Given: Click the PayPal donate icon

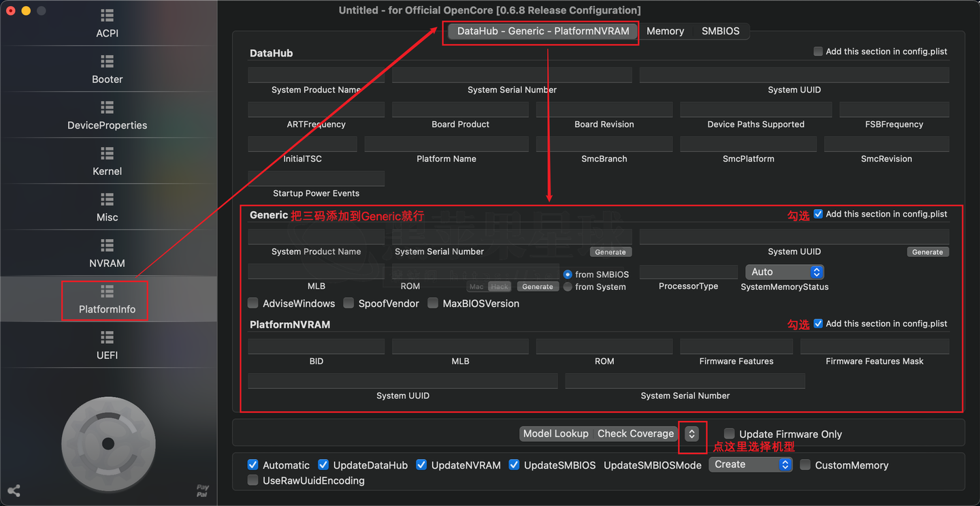Looking at the screenshot, I should coord(202,490).
